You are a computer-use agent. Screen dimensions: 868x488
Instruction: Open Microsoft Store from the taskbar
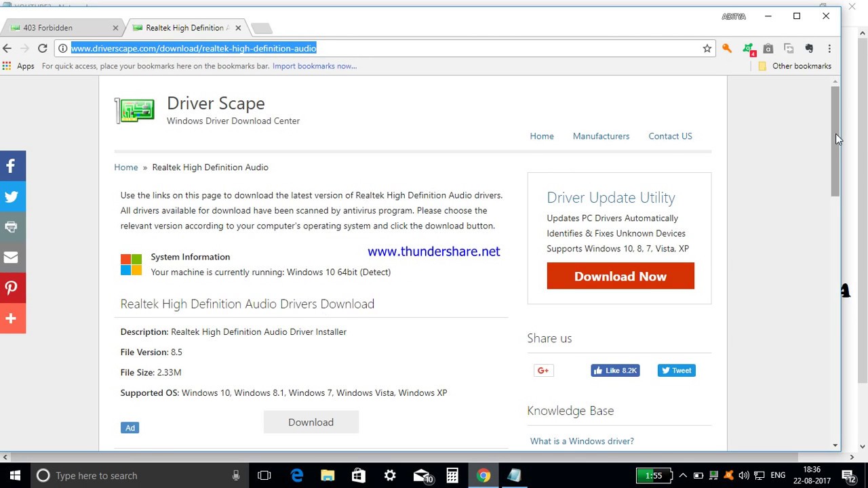coord(359,475)
